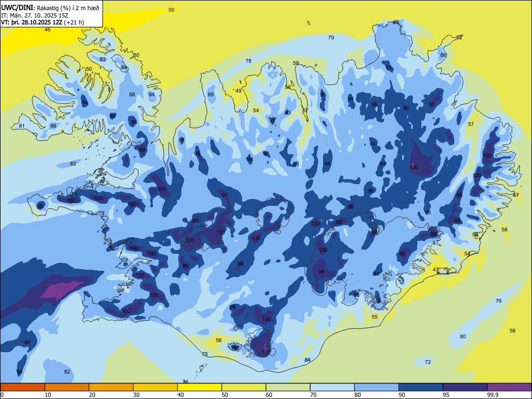Viewport: 532px width, 399px height.
Task: Click the humidity value '81' in the Westfjords
Action: pyautogui.click(x=22, y=126)
